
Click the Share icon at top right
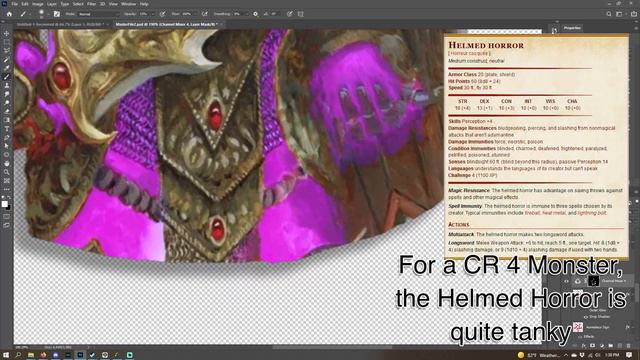634,14
